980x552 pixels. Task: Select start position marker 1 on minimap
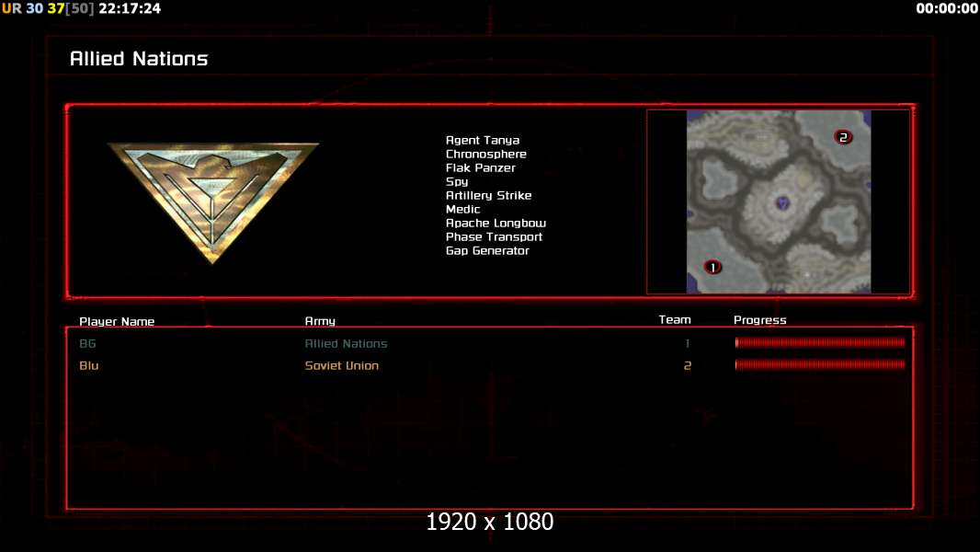[712, 268]
